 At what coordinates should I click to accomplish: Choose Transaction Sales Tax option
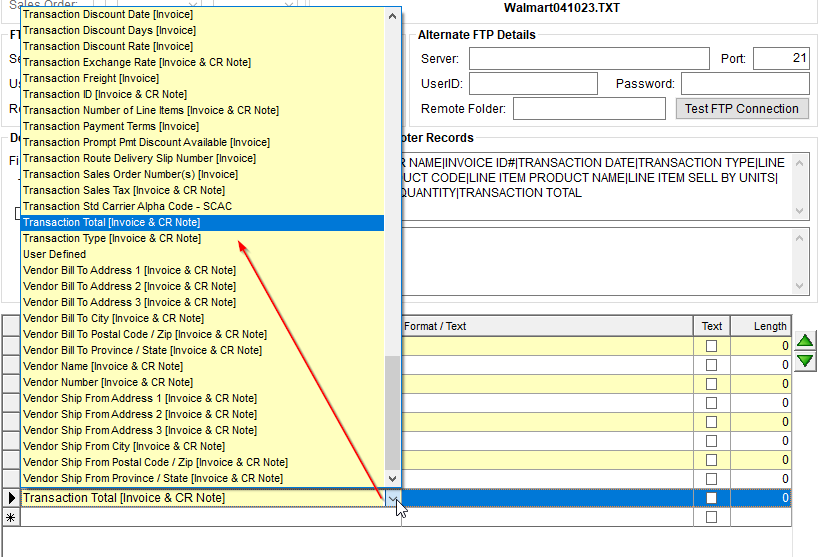tap(202, 190)
